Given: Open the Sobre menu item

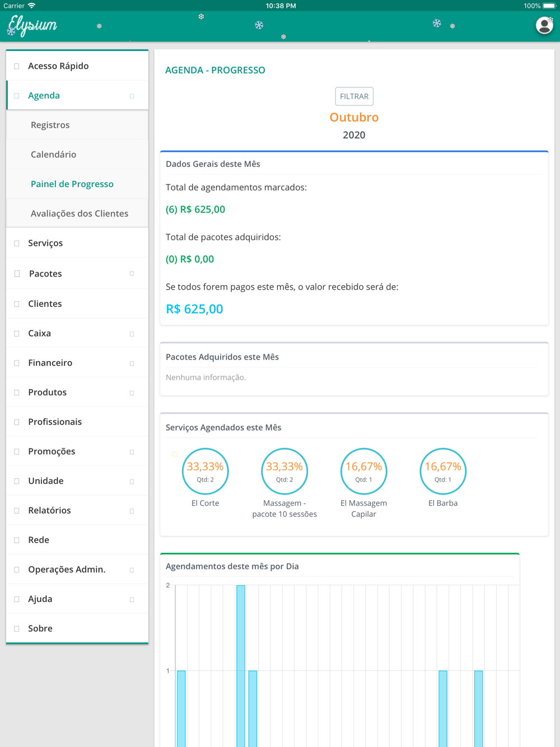Looking at the screenshot, I should click(77, 628).
